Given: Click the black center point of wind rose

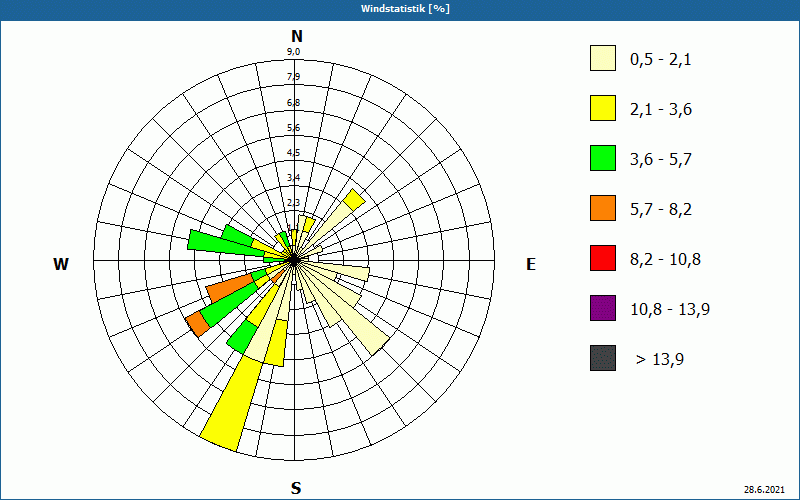Looking at the screenshot, I should coord(294,260).
